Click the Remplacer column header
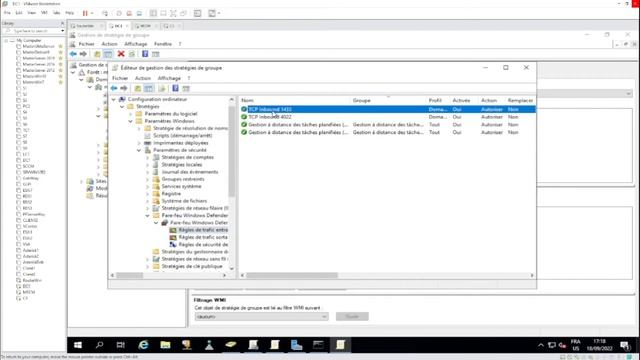Screen dimensions: 640x360 click(x=520, y=100)
